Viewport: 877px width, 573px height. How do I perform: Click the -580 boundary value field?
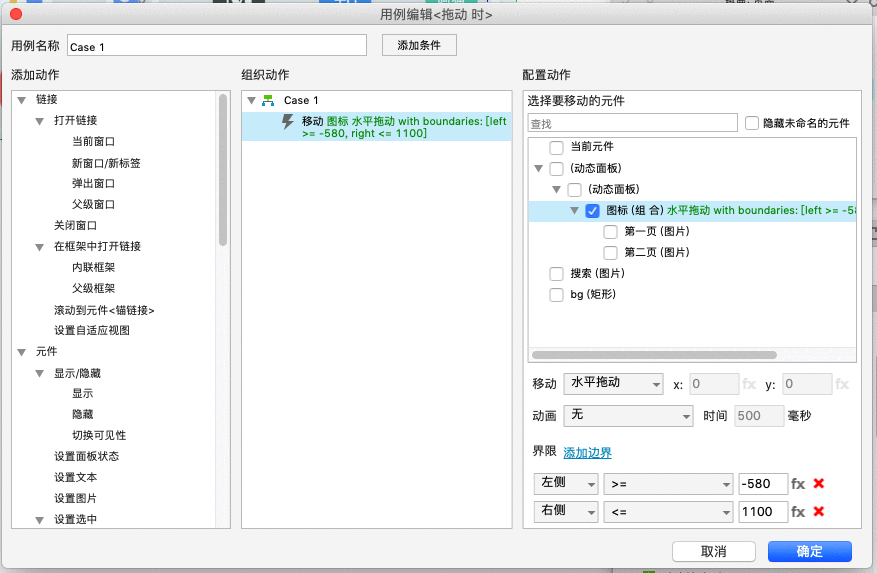coord(763,483)
